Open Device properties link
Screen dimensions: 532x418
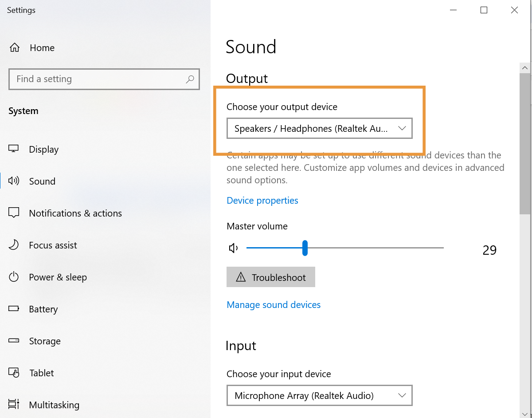tap(262, 200)
